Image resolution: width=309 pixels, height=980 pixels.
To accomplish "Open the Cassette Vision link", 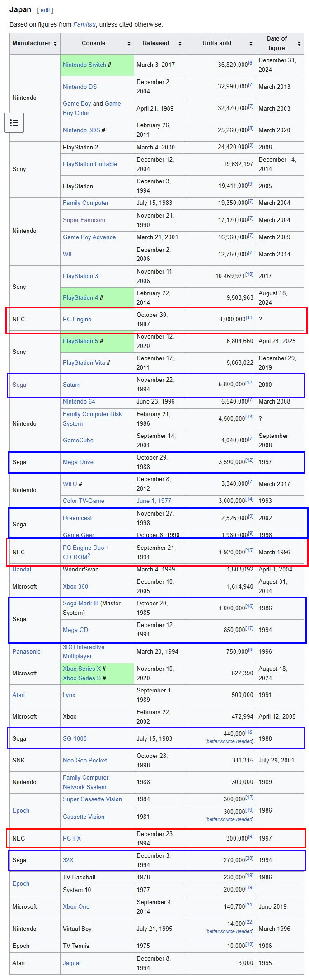I will pos(84,817).
